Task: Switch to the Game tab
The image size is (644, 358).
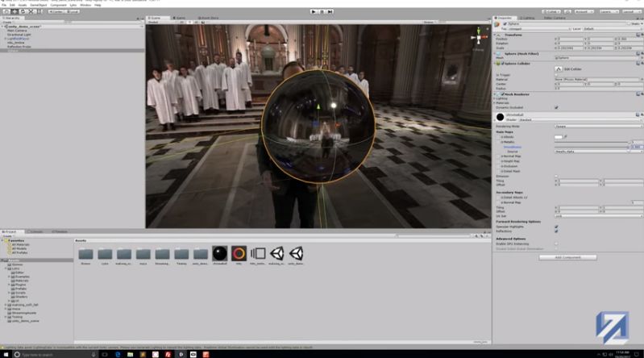Action: coord(181,18)
